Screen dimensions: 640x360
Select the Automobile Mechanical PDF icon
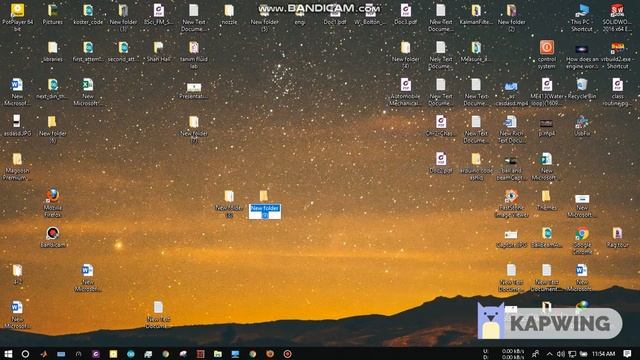click(405, 92)
